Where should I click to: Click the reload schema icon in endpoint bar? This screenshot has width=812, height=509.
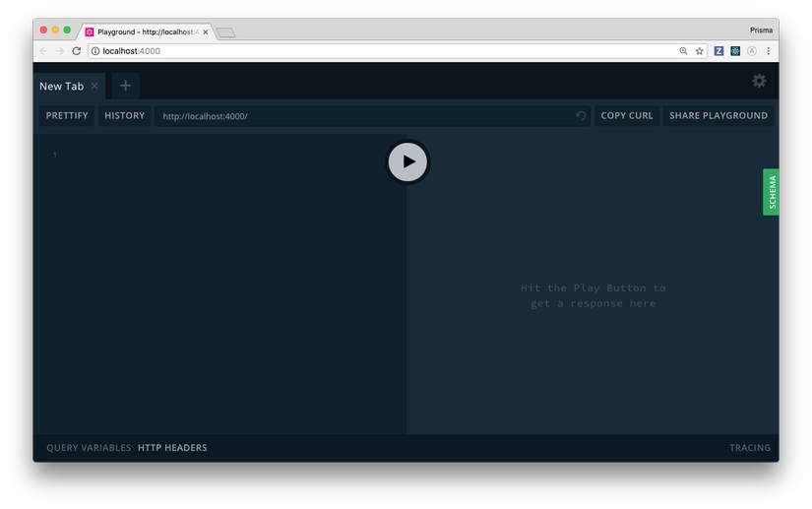click(581, 116)
